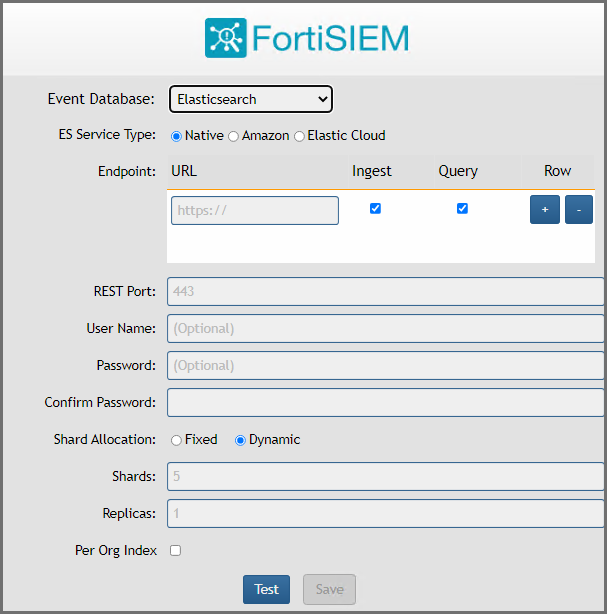
Task: Uncheck the Query checkbox
Action: point(462,209)
